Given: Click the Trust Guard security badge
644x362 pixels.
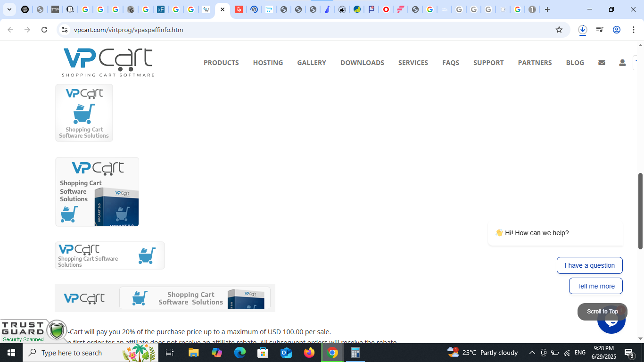Looking at the screenshot, I should 34,331.
